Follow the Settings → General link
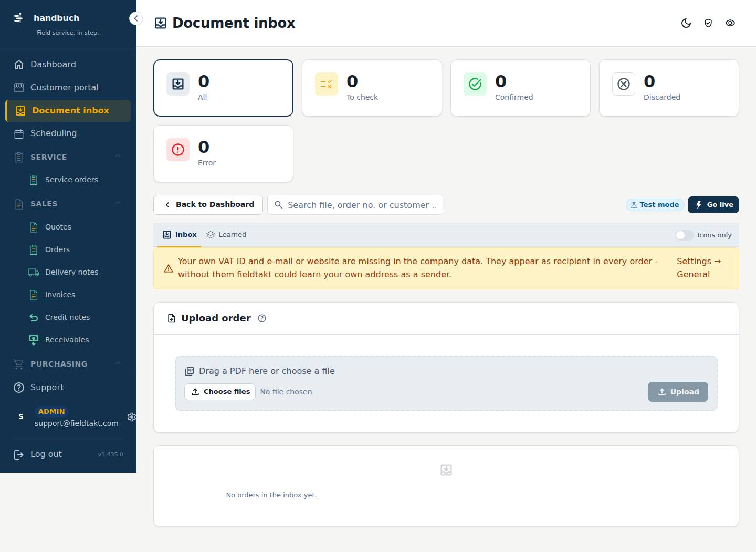 (x=698, y=268)
